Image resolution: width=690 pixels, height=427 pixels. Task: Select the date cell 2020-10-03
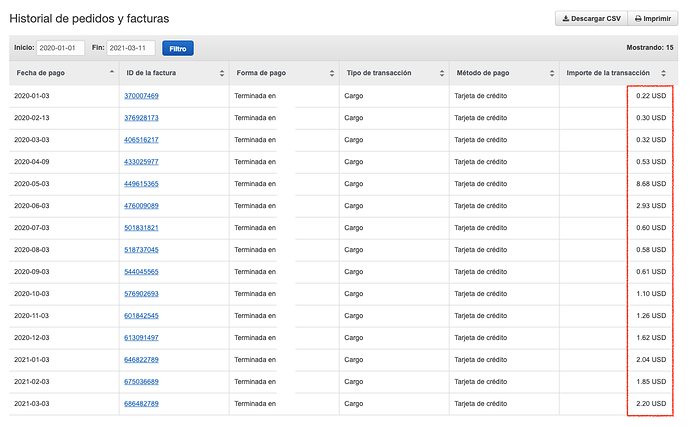[32, 294]
